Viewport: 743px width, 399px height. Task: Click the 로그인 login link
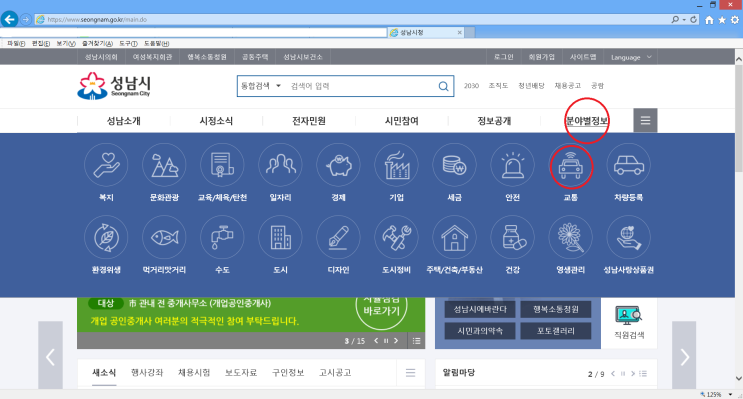click(x=504, y=57)
